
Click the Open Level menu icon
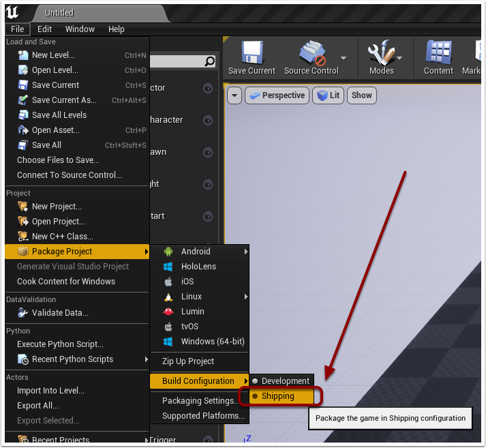click(x=23, y=70)
